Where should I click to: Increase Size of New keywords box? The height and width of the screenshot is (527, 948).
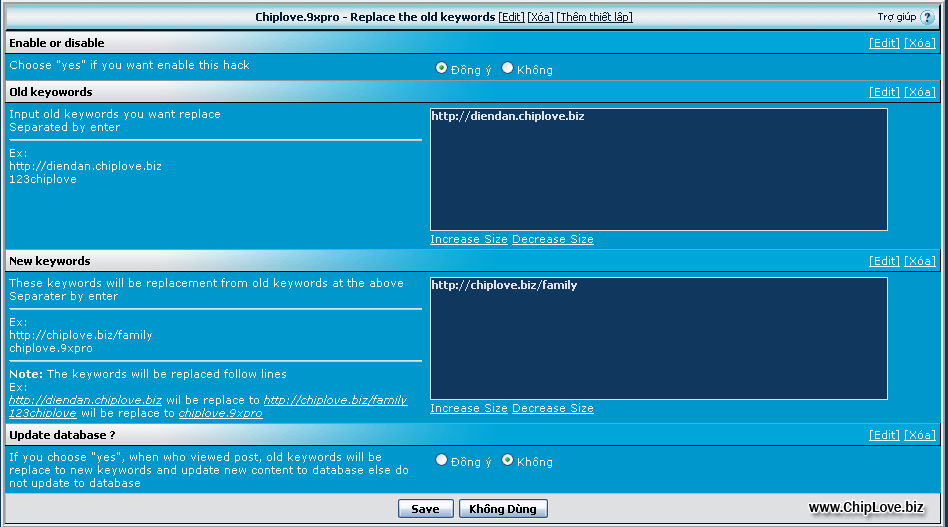(469, 409)
